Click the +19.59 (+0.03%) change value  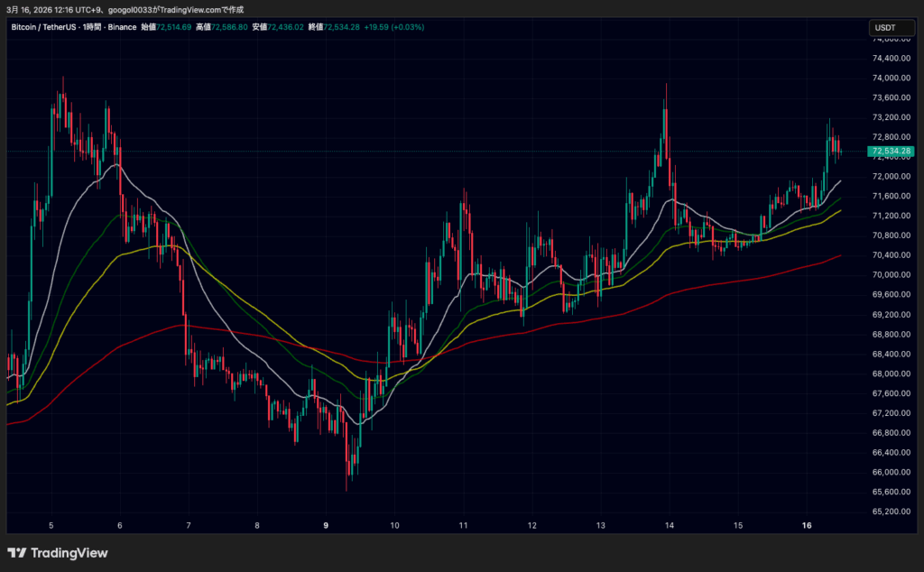pyautogui.click(x=395, y=28)
